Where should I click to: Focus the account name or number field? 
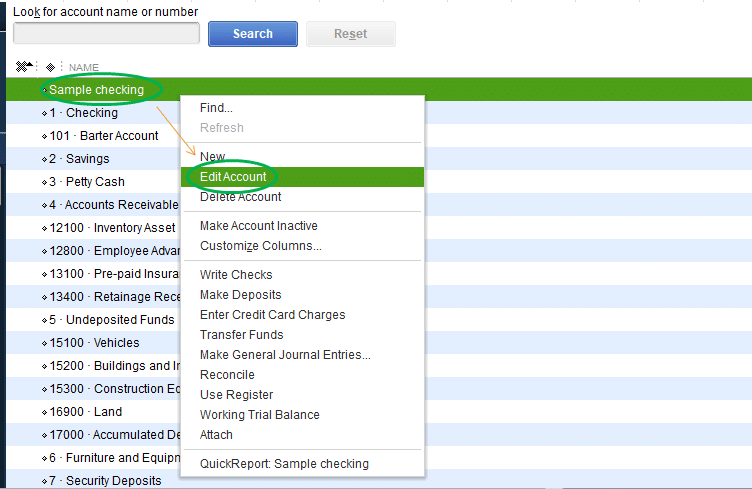coord(106,33)
